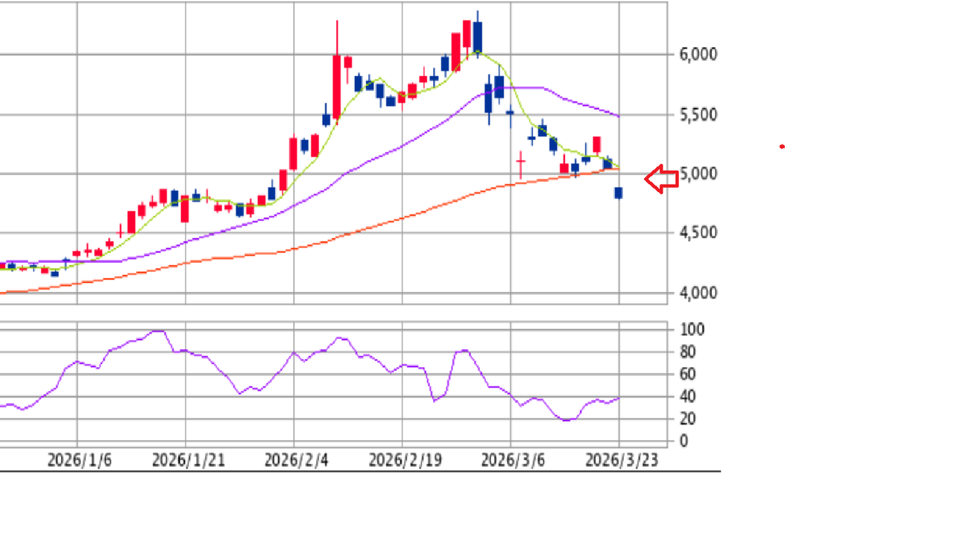The width and height of the screenshot is (954, 560).
Task: Click the tall red candlestick in early February
Action: pyautogui.click(x=337, y=86)
